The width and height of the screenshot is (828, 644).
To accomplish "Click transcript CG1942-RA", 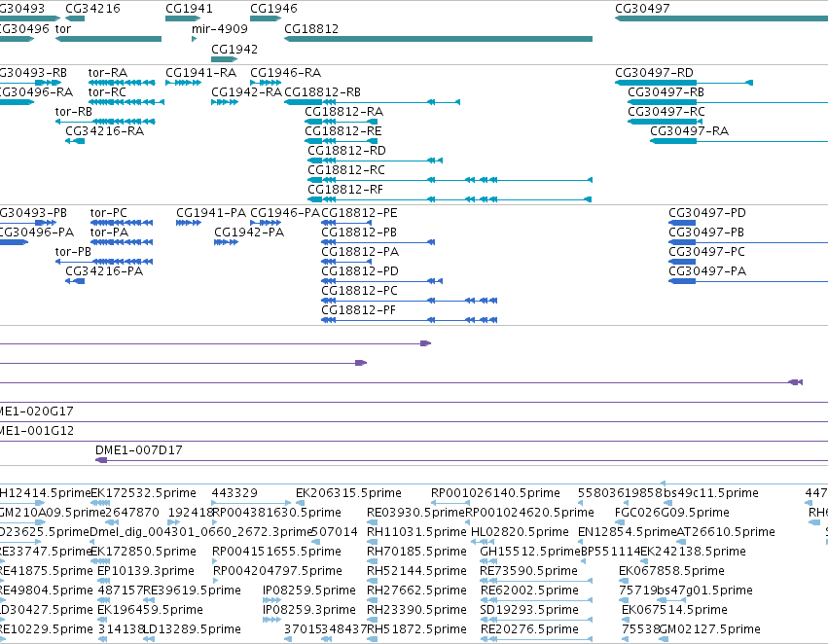I will [225, 102].
